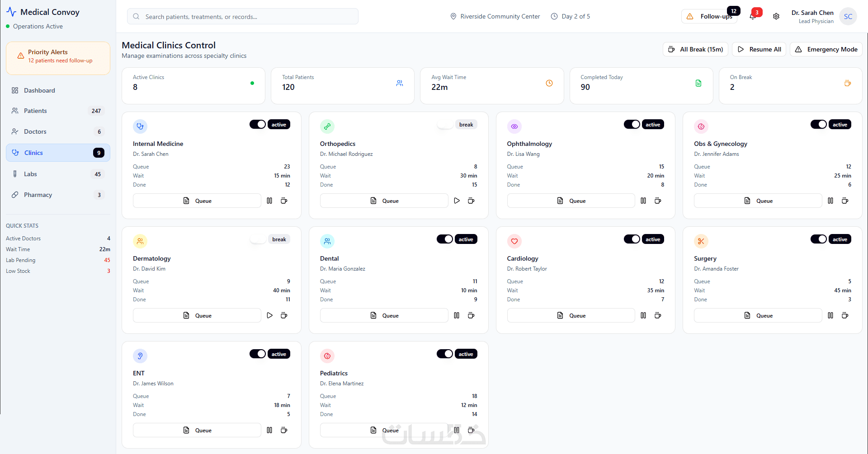Toggle Pediatrics active switch
This screenshot has height=454, width=868.
445,354
